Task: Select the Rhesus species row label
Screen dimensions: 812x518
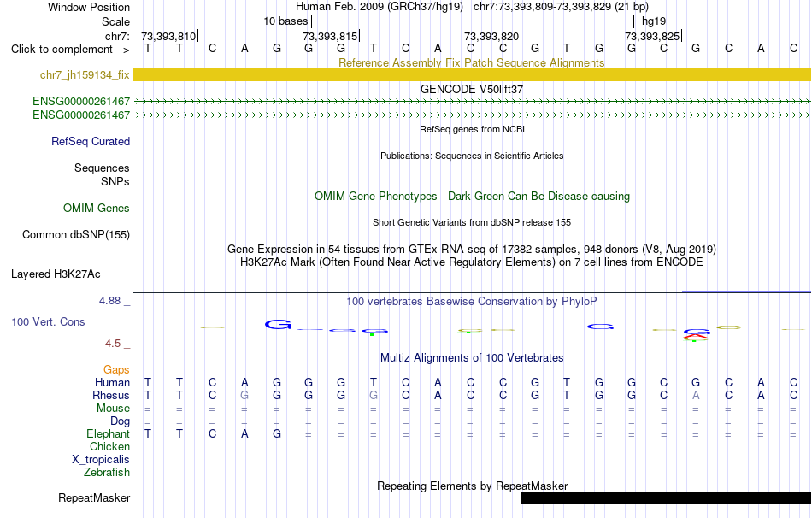Action: point(111,395)
